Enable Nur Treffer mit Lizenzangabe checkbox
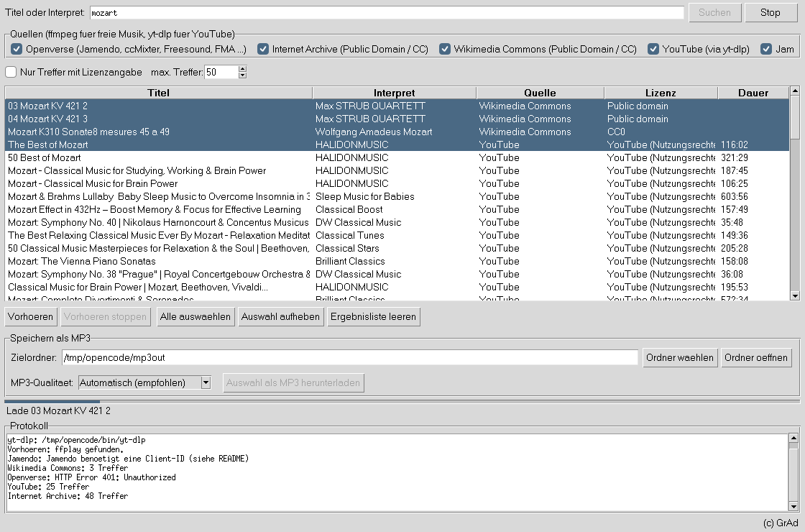Viewport: 805px width, 532px height. point(11,73)
